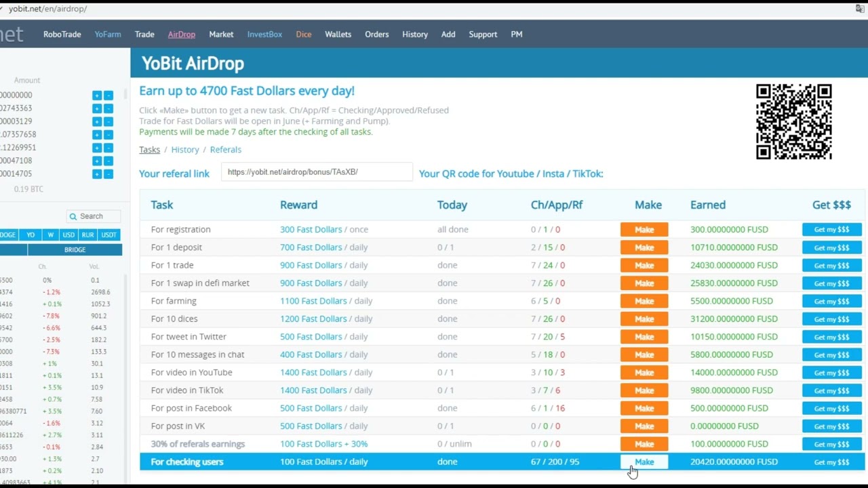Viewport: 868px width, 488px height.
Task: Click Get my $$$ for referals earnings
Action: click(x=831, y=444)
